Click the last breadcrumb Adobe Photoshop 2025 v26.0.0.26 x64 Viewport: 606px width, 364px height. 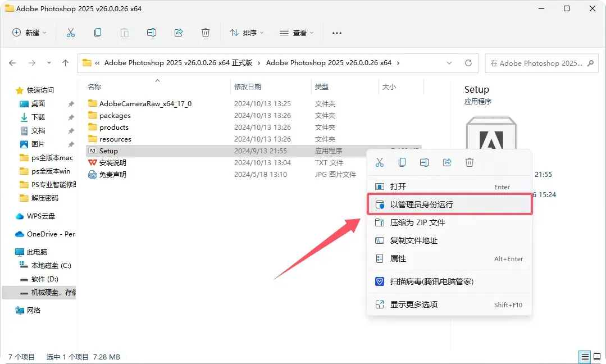pos(329,62)
